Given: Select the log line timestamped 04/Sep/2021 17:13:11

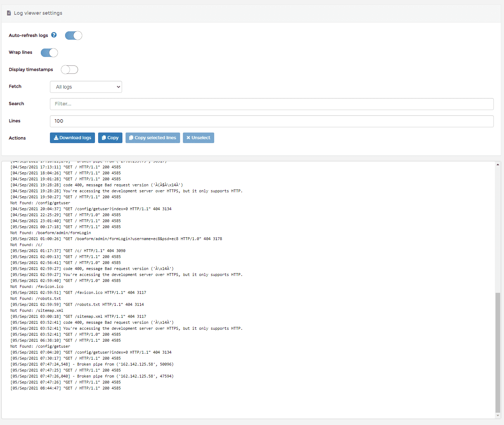Looking at the screenshot, I should point(65,167).
